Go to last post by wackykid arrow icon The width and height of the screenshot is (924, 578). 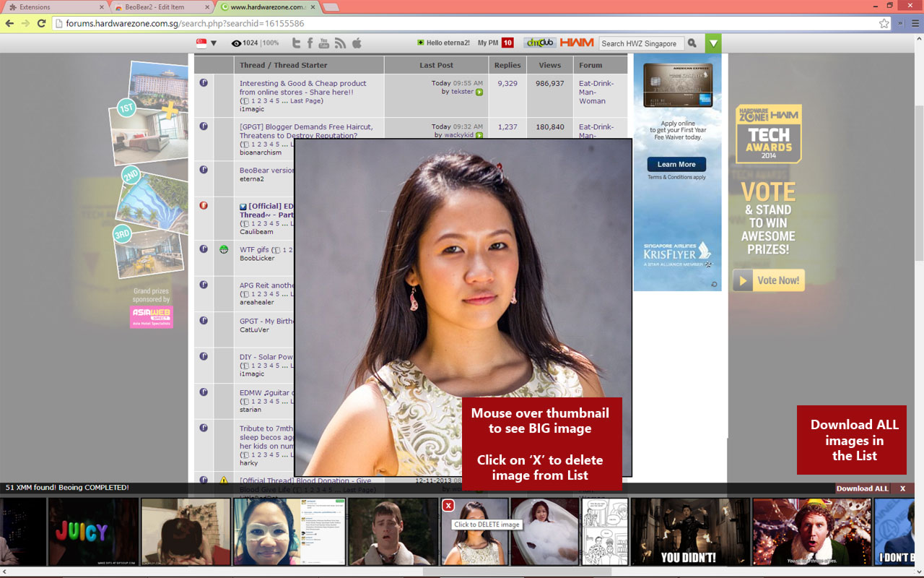479,136
